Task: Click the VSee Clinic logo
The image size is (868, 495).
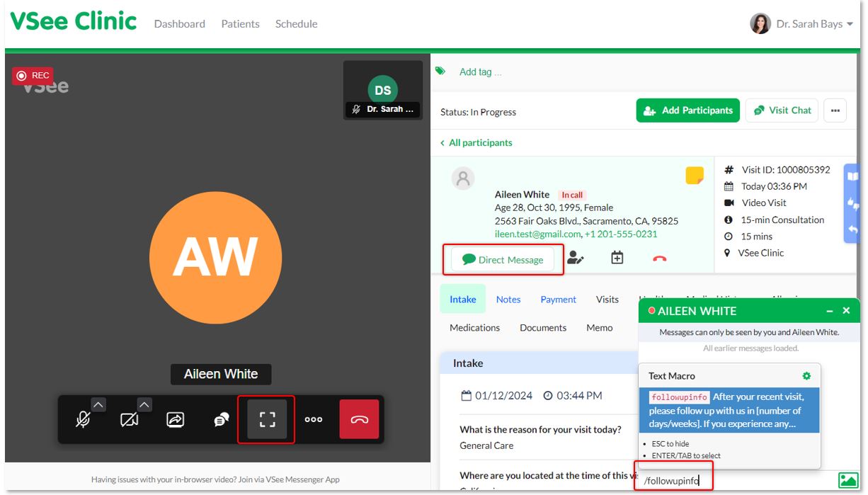Action: [74, 21]
